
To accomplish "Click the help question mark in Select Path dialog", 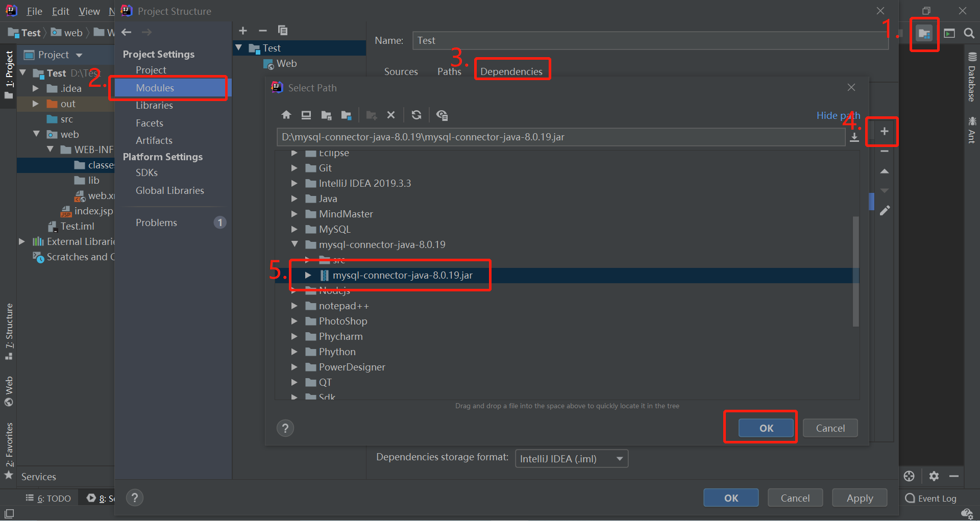I will (285, 428).
